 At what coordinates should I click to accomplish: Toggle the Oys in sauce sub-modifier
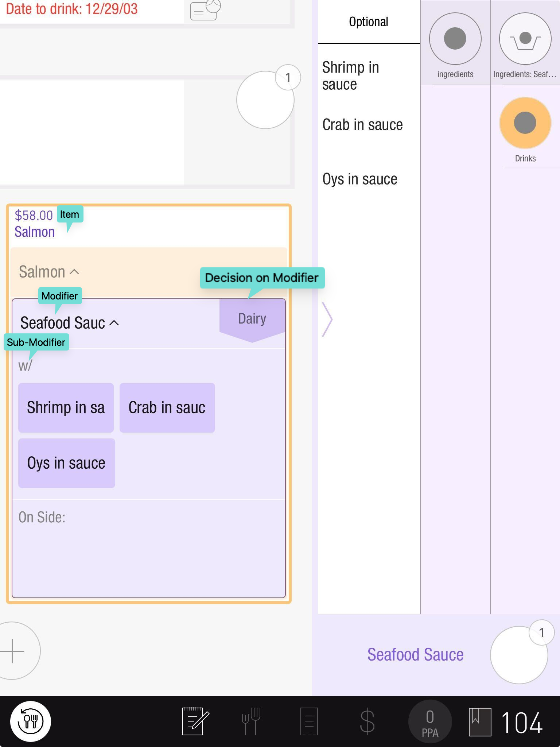pyautogui.click(x=66, y=463)
